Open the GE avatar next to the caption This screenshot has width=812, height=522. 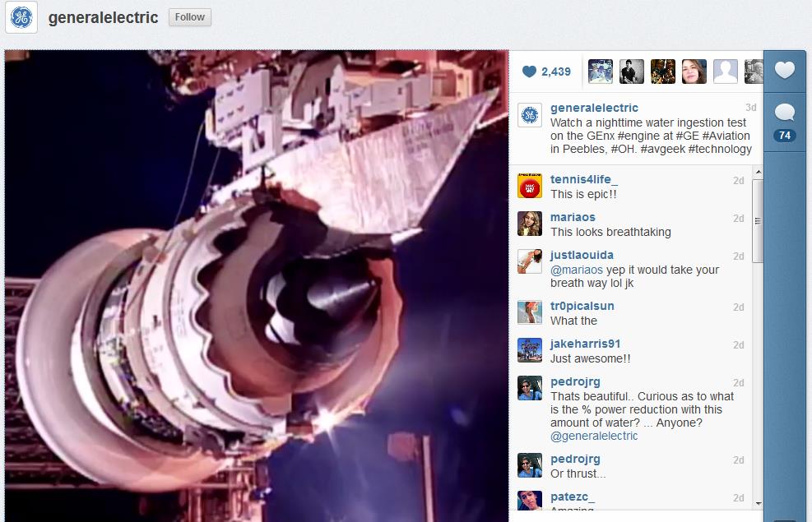[x=530, y=115]
